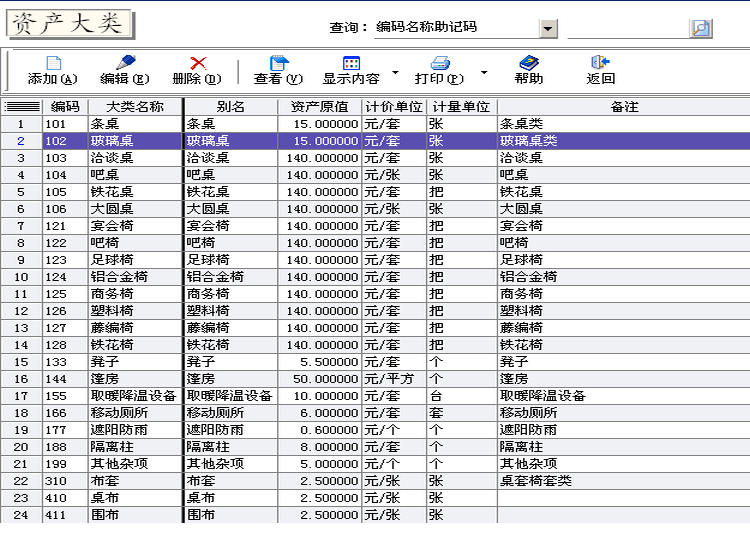Select row number 24 header

click(x=21, y=515)
